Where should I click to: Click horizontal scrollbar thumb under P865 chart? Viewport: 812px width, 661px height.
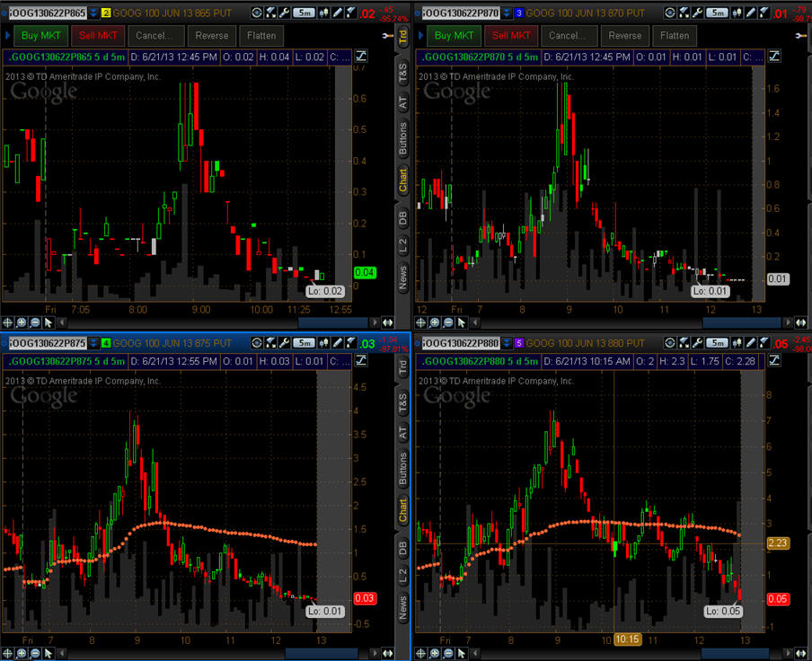tap(333, 322)
